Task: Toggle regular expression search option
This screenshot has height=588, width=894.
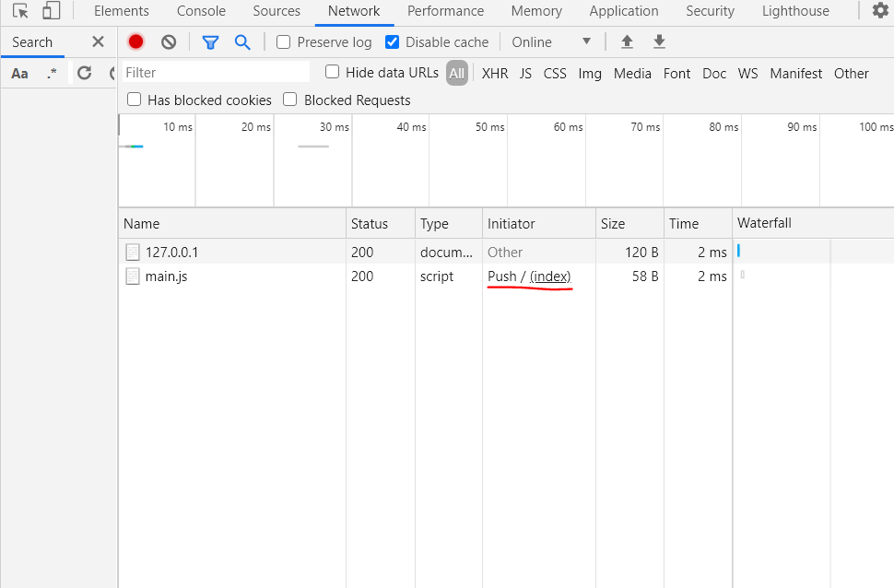Action: click(52, 73)
